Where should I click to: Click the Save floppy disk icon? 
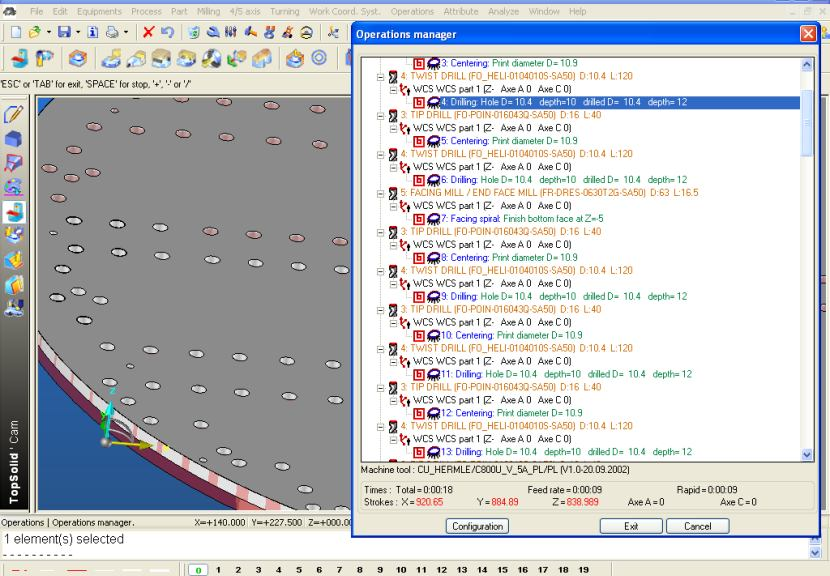tap(64, 33)
